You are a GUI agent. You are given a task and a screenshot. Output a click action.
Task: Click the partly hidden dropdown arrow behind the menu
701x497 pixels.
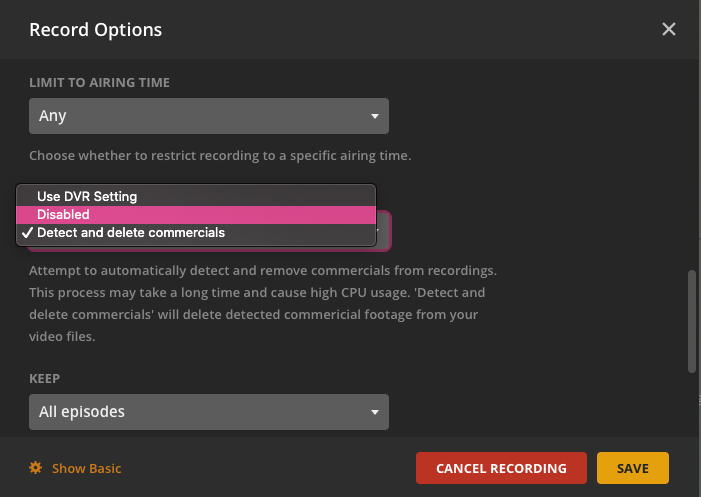coord(380,232)
